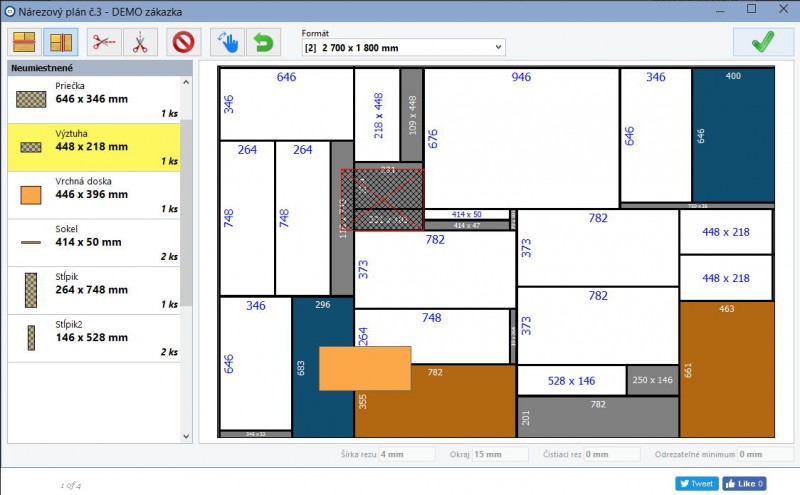Screen dimensions: 800x495
Task: Click the Odrezateľné minimum field
Action: pos(765,454)
